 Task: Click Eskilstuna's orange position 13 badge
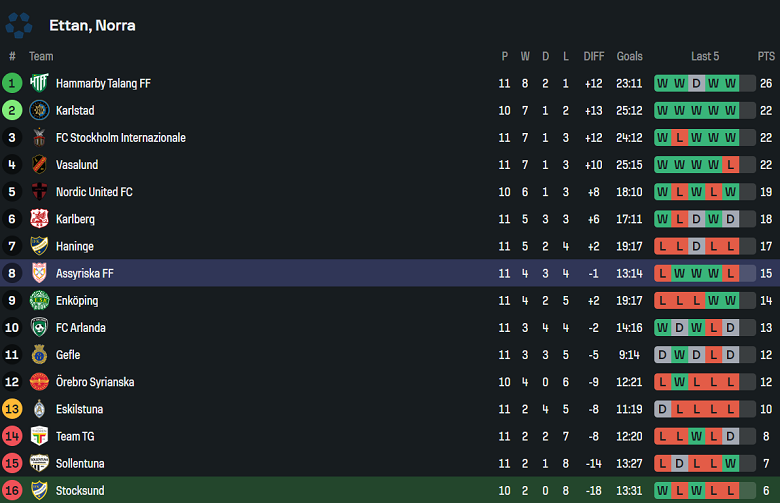(12, 409)
